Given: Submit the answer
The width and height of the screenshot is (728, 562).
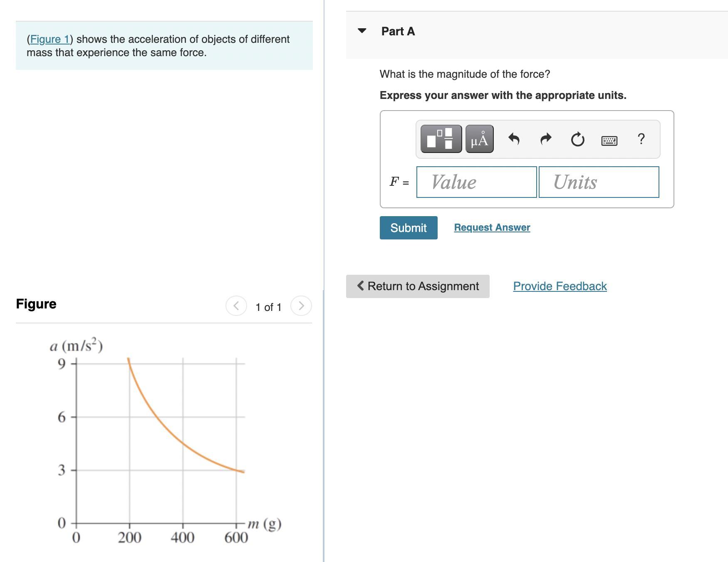Looking at the screenshot, I should point(408,228).
